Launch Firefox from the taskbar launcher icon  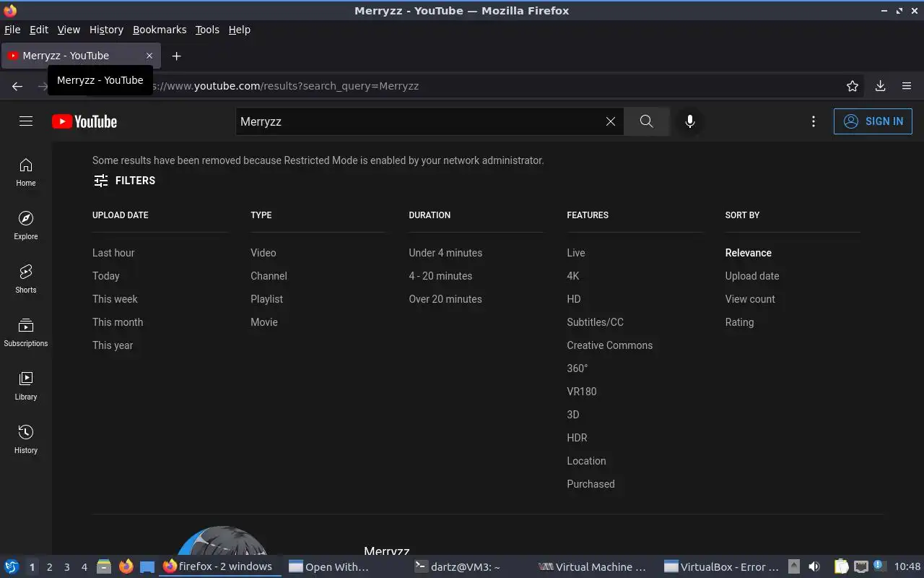point(126,566)
